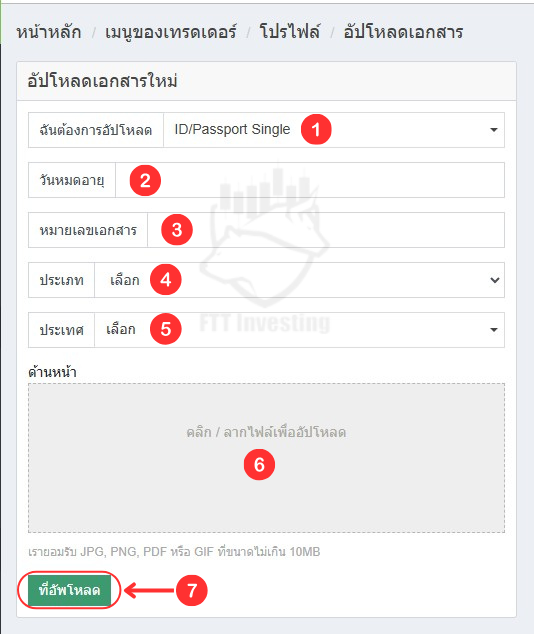Open the ID/Passport Single document type dropdown

(x=334, y=130)
